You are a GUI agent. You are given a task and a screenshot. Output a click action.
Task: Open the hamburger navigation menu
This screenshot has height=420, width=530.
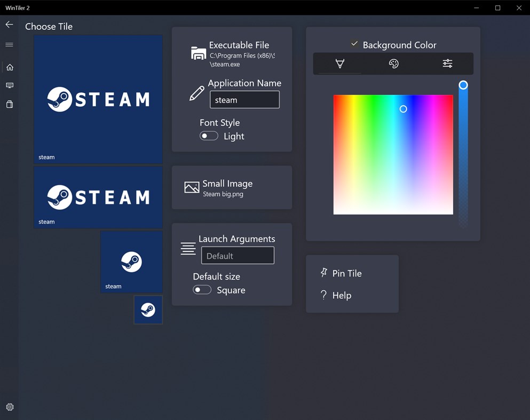pos(9,45)
